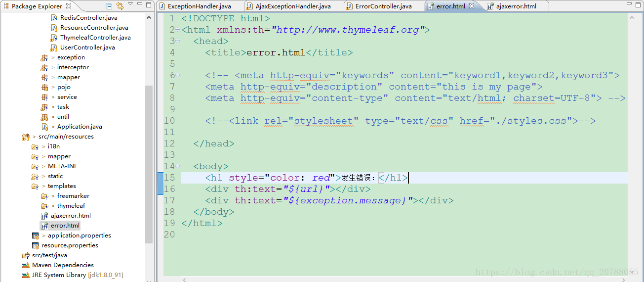Select src/test/java source folder
644x282 pixels.
(x=49, y=255)
